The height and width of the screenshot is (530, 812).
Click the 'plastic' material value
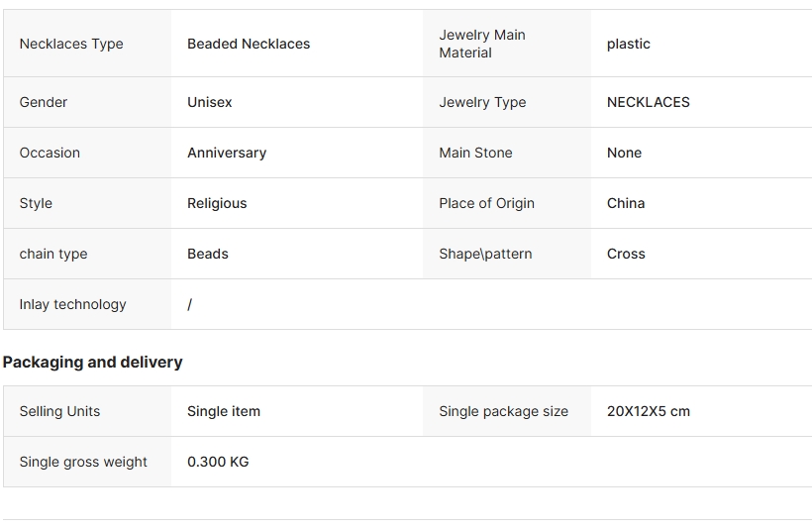tap(628, 44)
